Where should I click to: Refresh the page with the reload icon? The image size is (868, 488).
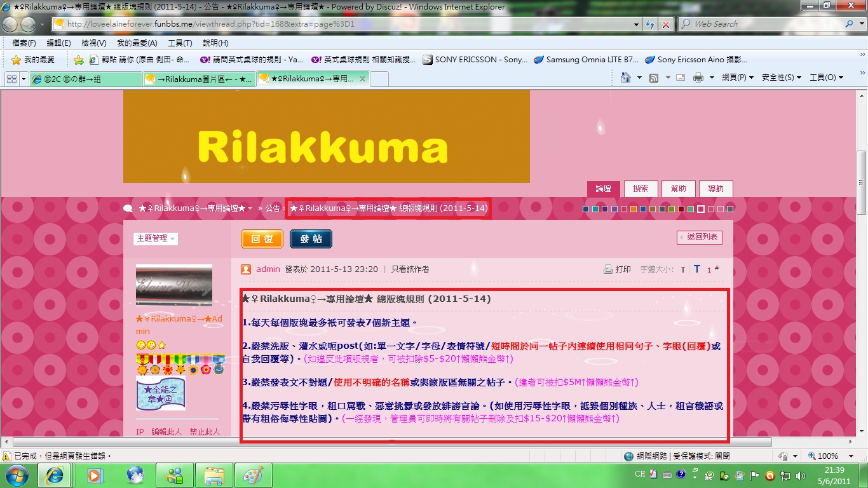pos(650,24)
